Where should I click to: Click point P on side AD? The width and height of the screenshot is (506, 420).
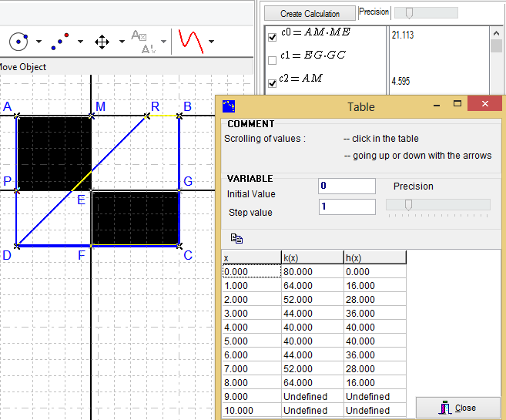[x=17, y=190]
